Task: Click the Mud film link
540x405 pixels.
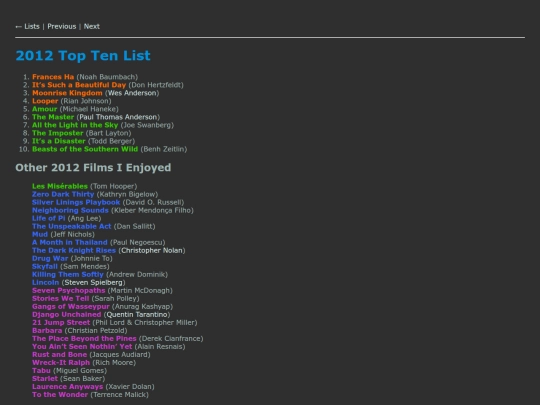Action: tap(40, 235)
